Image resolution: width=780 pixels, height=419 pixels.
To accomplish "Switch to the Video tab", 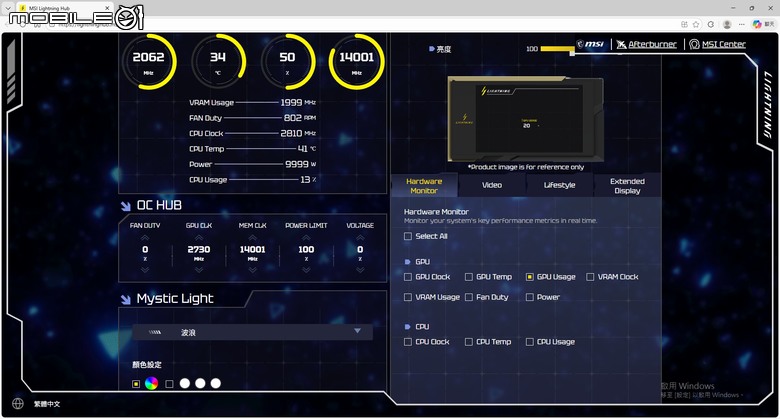I will (492, 186).
